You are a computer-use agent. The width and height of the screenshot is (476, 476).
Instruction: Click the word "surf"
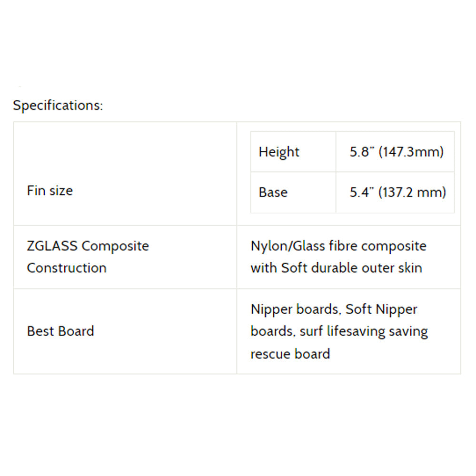click(311, 331)
